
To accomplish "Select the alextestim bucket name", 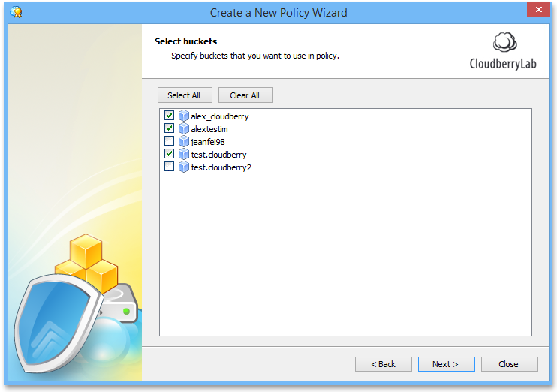I will (x=209, y=129).
